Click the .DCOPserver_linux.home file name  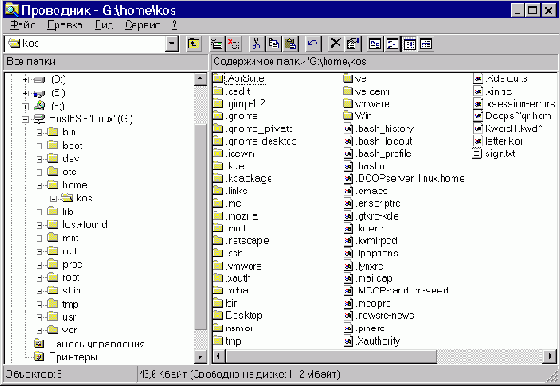pyautogui.click(x=410, y=178)
